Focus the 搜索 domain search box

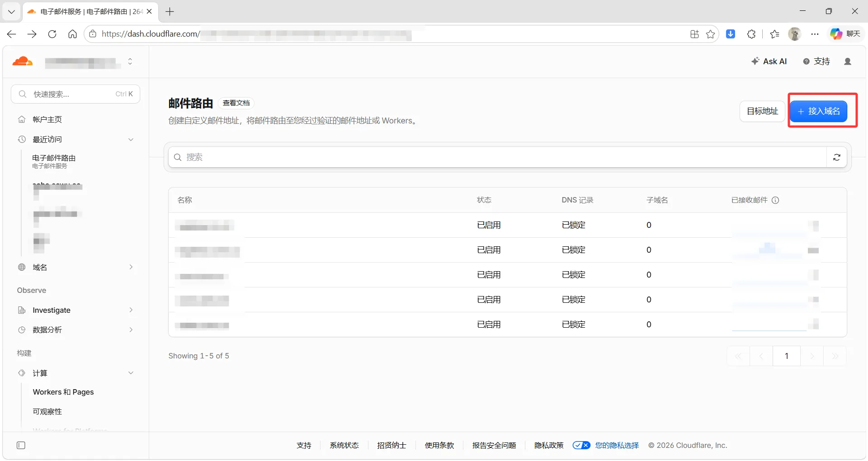[x=497, y=157]
